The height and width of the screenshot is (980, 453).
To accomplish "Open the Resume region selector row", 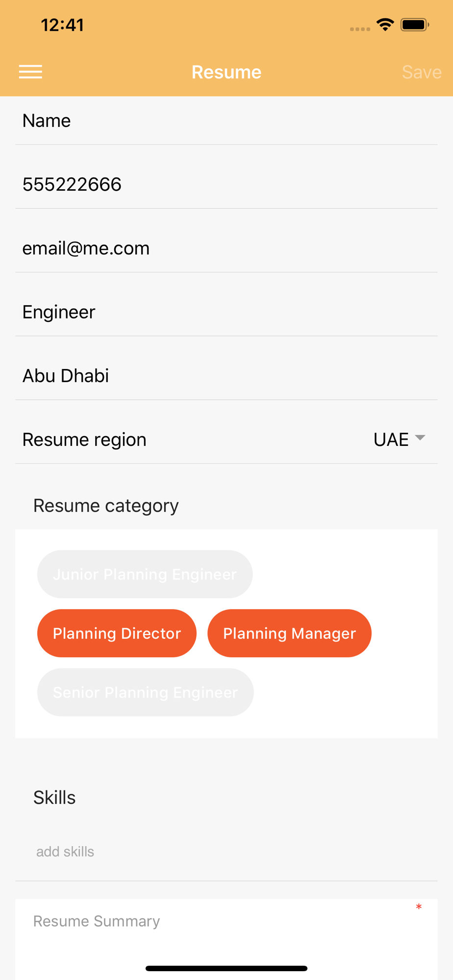I will [x=226, y=440].
